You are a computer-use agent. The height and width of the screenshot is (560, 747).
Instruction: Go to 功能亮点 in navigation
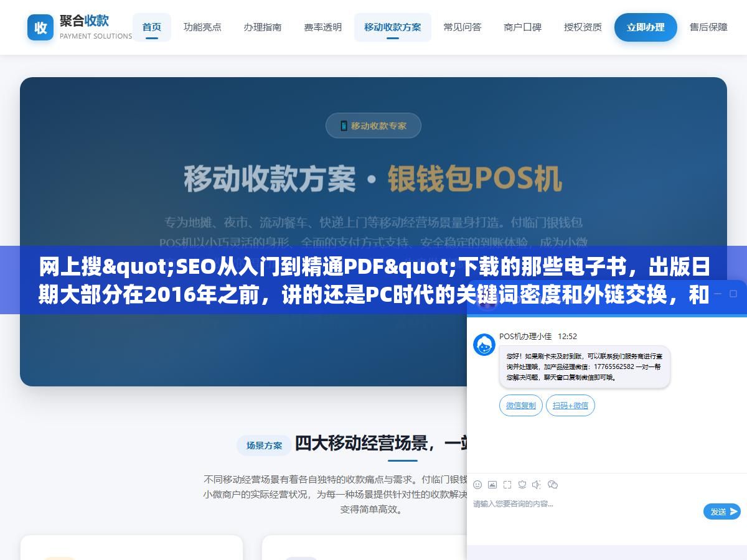(x=202, y=27)
